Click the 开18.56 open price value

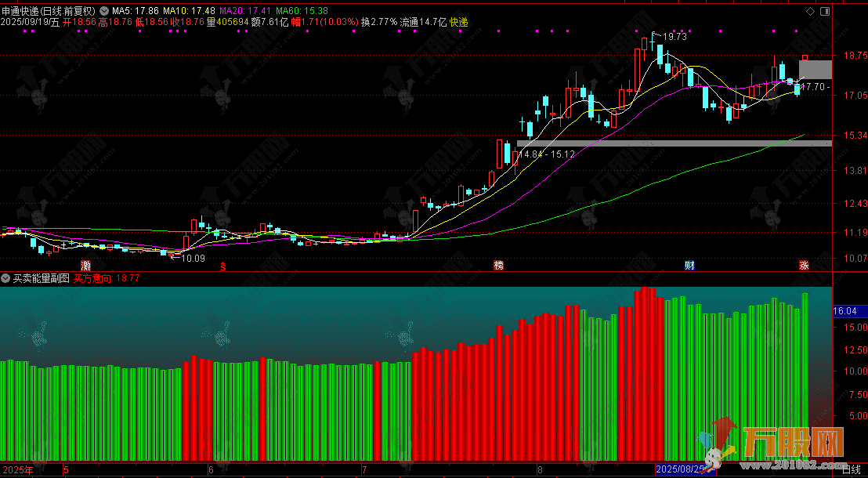[x=80, y=22]
